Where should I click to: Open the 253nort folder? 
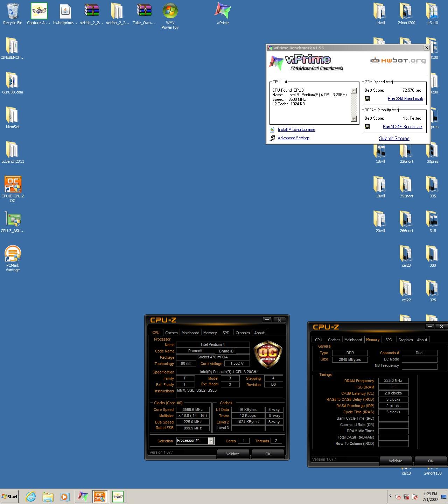[x=406, y=187]
